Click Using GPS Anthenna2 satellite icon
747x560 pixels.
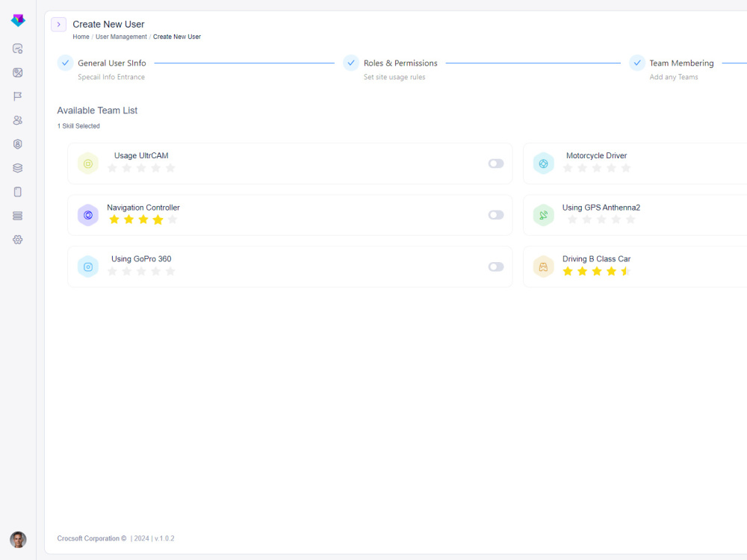[x=543, y=215]
